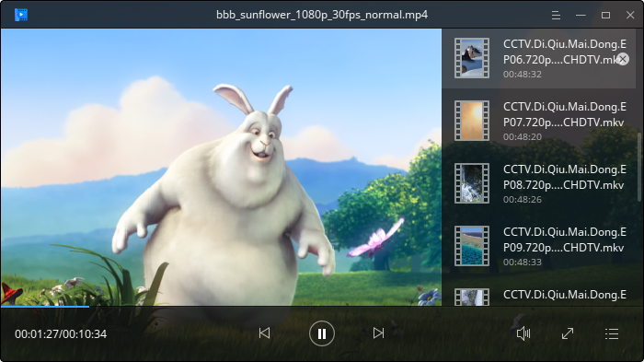This screenshot has height=362, width=644.
Task: Open the volume control speaker icon
Action: 523,333
